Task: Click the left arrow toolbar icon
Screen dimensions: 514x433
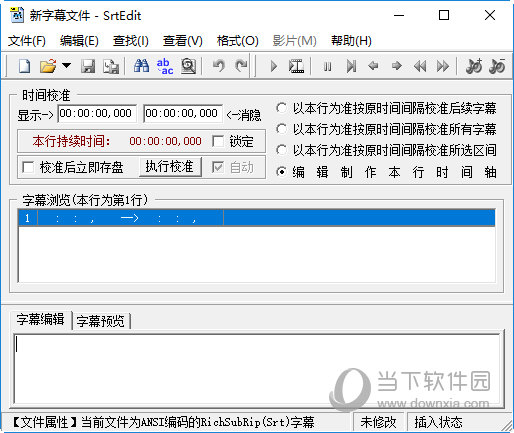Action: click(x=373, y=66)
